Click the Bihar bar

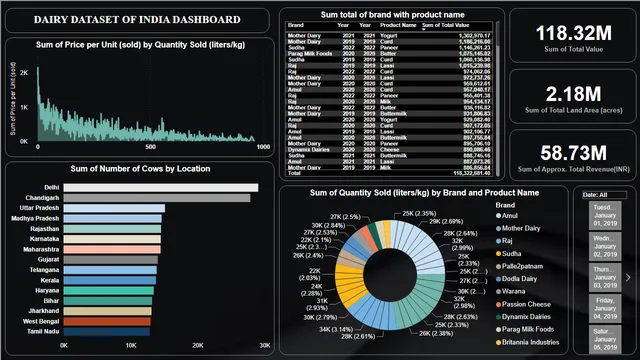point(108,301)
